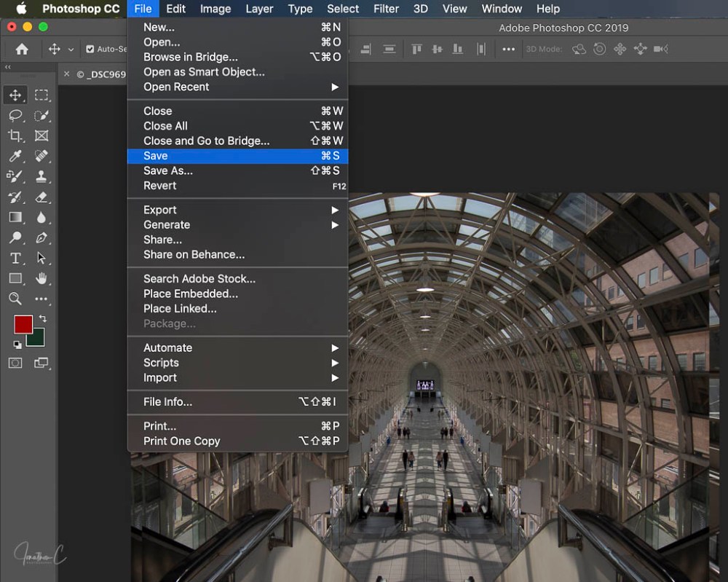This screenshot has width=728, height=582.
Task: Select the Crop tool
Action: 15,135
